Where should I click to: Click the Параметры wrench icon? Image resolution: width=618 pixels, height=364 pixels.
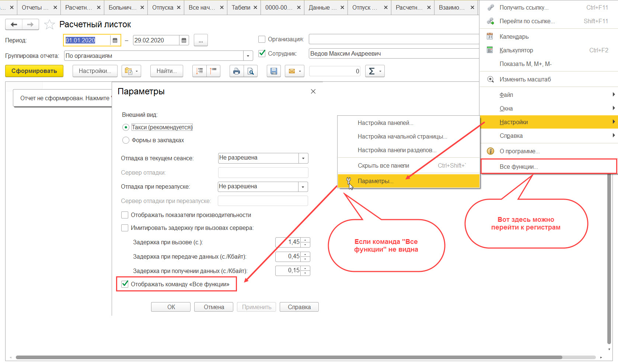(x=348, y=181)
